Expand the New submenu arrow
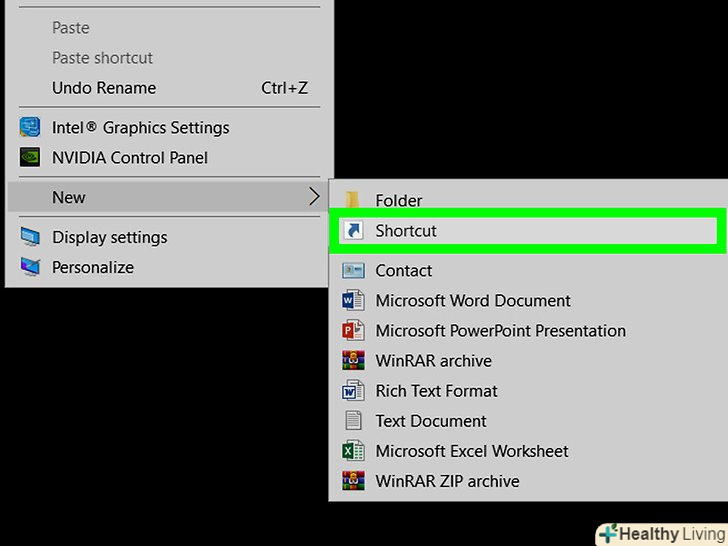728x546 pixels. click(x=313, y=197)
